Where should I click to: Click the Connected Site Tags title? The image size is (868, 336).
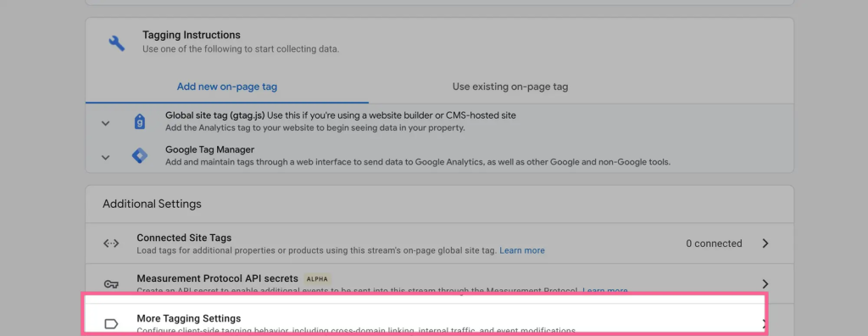(184, 238)
